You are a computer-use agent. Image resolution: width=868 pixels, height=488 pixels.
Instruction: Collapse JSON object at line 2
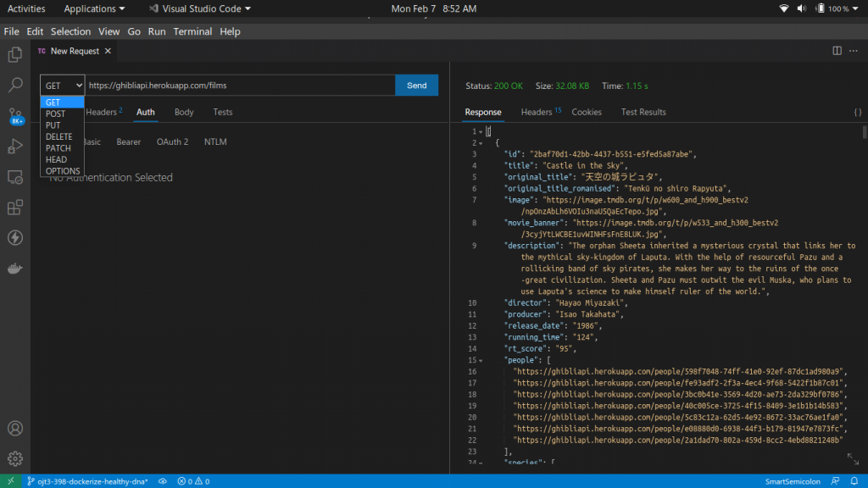point(481,143)
